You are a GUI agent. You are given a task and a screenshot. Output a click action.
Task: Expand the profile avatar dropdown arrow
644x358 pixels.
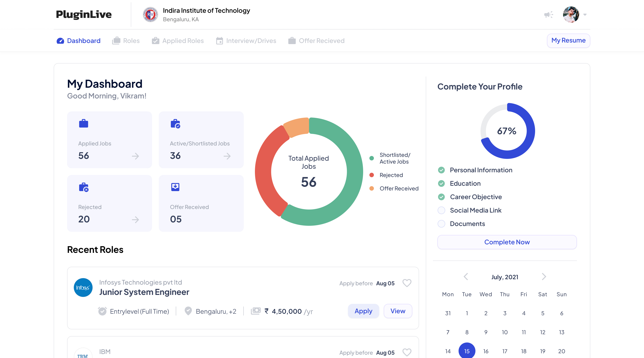click(585, 15)
